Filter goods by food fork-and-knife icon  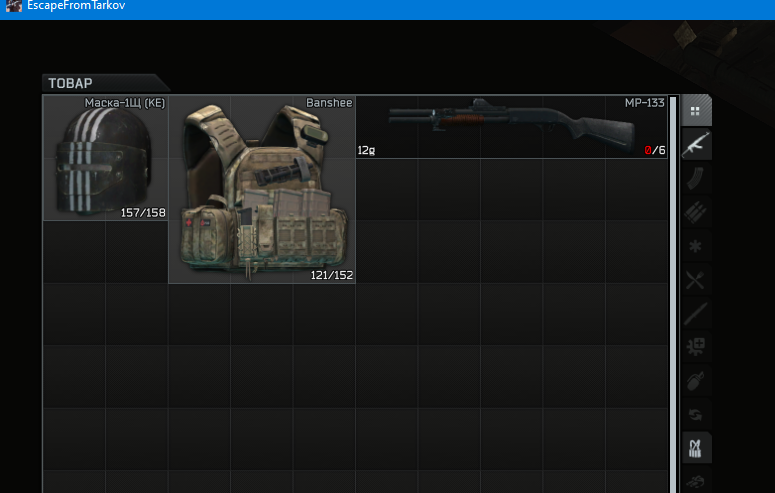click(x=696, y=280)
